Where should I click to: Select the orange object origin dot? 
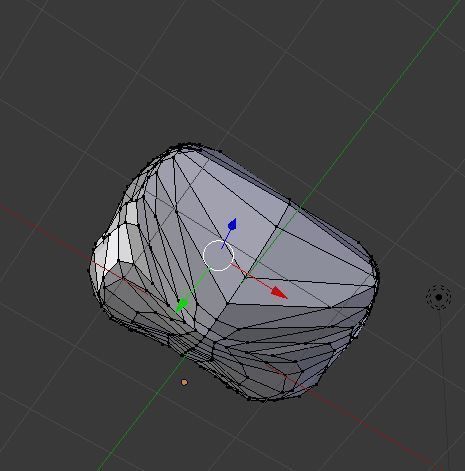184,382
